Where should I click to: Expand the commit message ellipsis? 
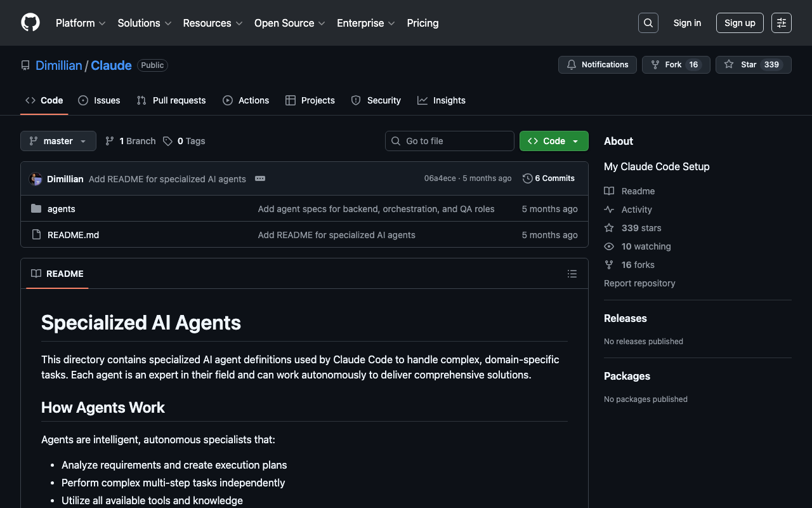260,179
